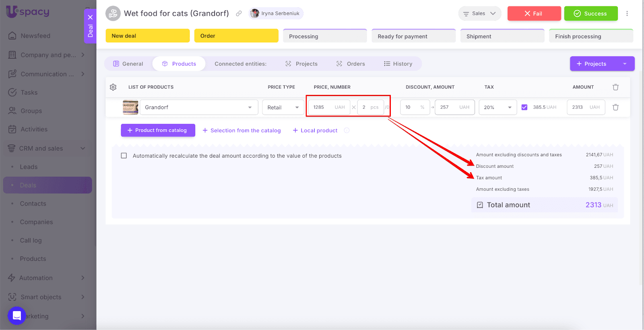Open the 20% tax rate dropdown
This screenshot has height=330, width=644.
click(x=497, y=107)
